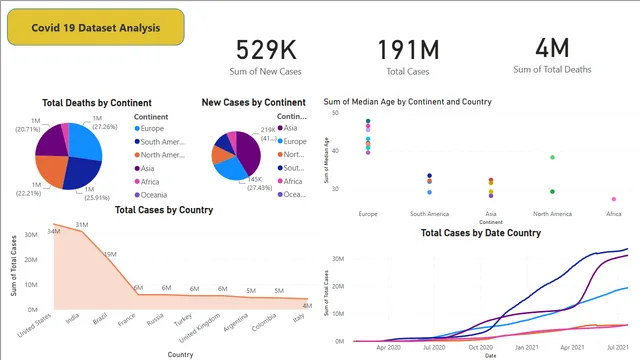Click the Oct 2020 date axis label
Viewport: 640px width, 360px height.
coord(480,347)
